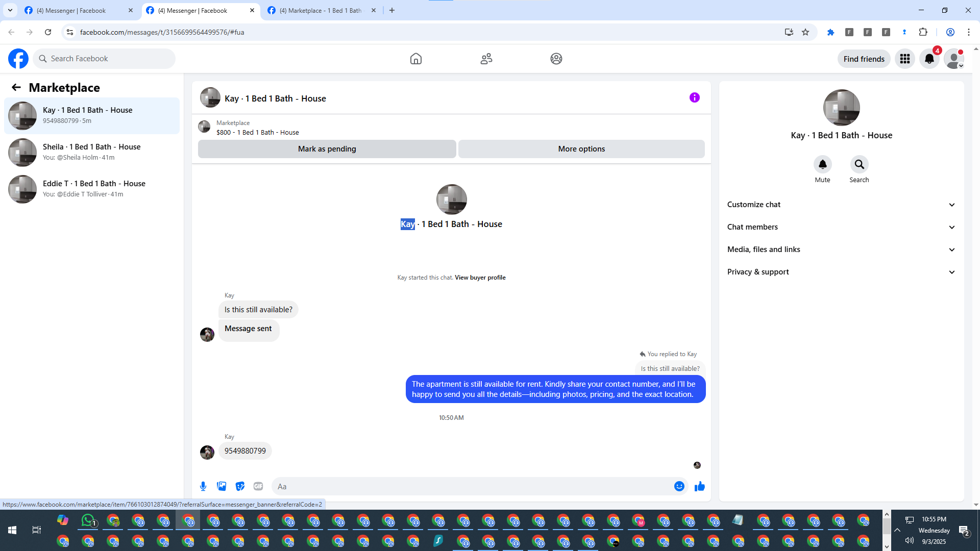Open the Windows notification center icon
The height and width of the screenshot is (551, 980).
pyautogui.click(x=964, y=531)
